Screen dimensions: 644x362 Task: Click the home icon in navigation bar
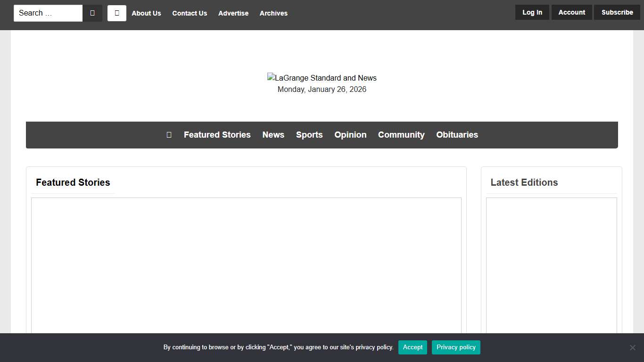pos(169,135)
